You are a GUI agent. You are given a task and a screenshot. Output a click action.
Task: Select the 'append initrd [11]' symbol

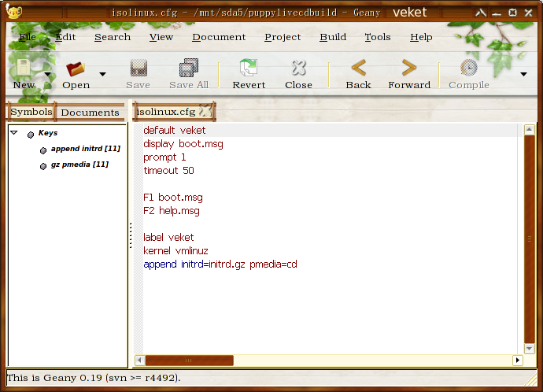pos(86,149)
